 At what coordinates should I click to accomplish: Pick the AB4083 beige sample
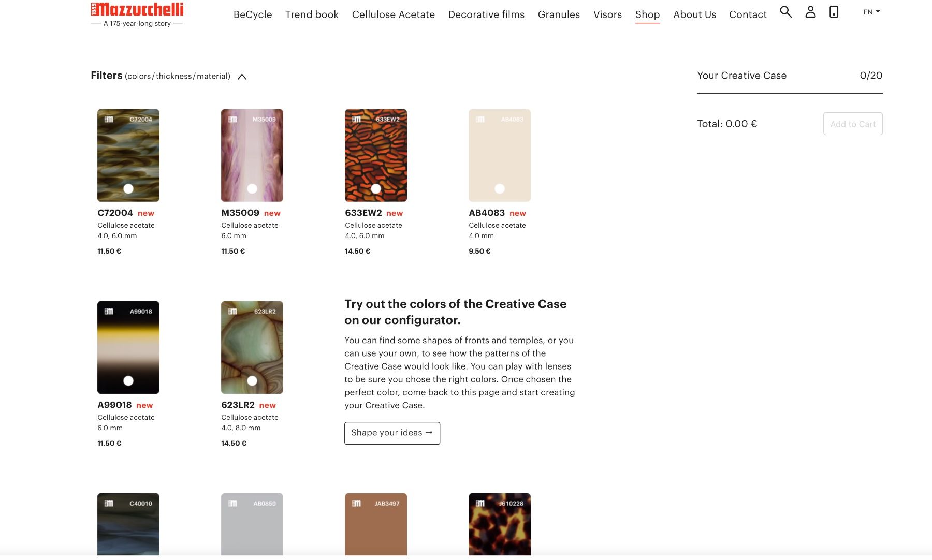(500, 155)
